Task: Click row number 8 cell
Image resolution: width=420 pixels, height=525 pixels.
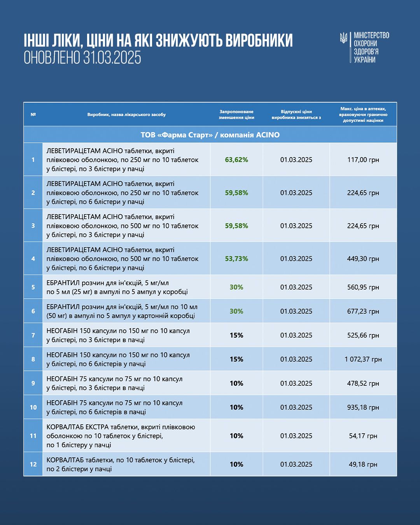Action: coord(33,359)
